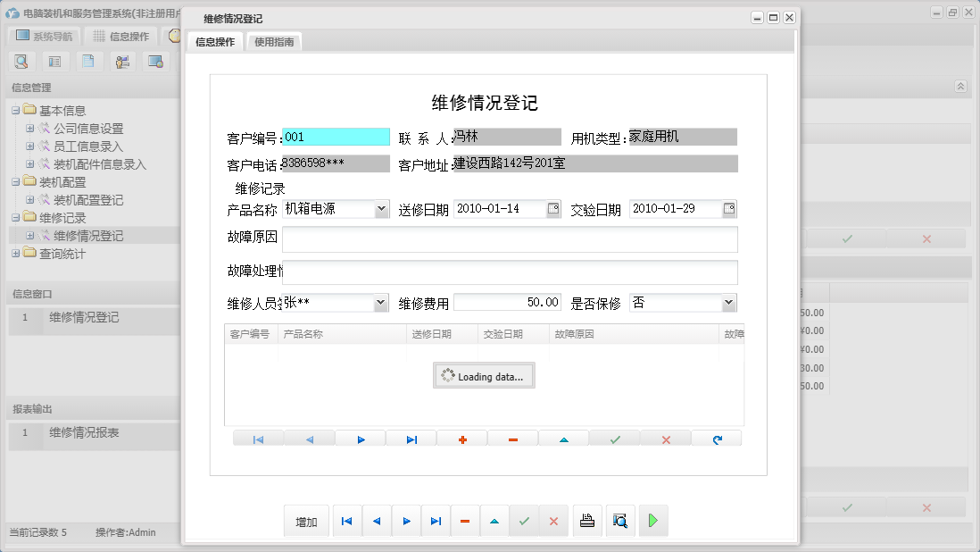Screen dimensions: 980x552
Task: Switch to the 系统导航 tab
Action: pyautogui.click(x=42, y=36)
